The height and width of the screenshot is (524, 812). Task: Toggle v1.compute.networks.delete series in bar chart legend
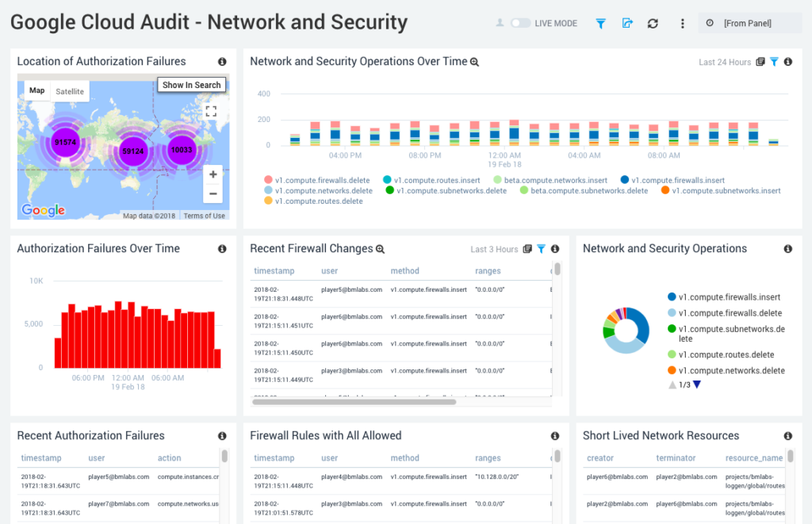[x=318, y=190]
